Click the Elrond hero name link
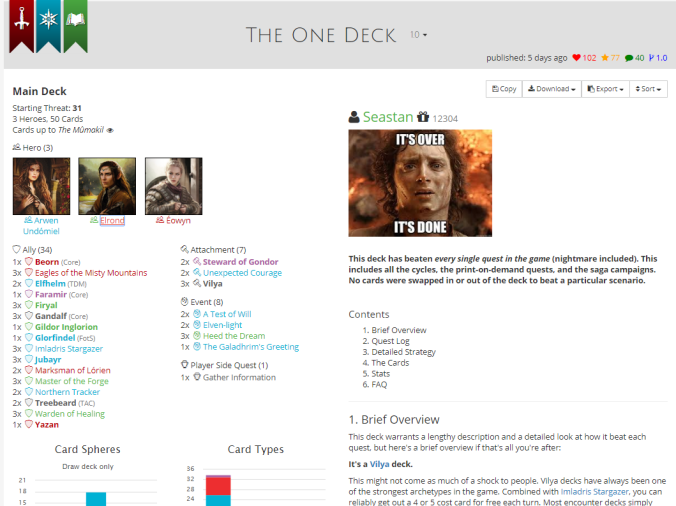The image size is (676, 506). pos(112,220)
